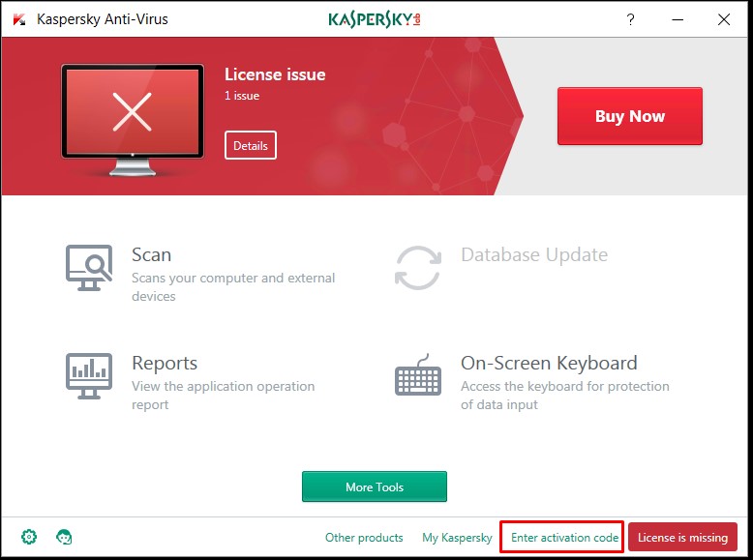Open the Reports chart icon

tap(89, 376)
